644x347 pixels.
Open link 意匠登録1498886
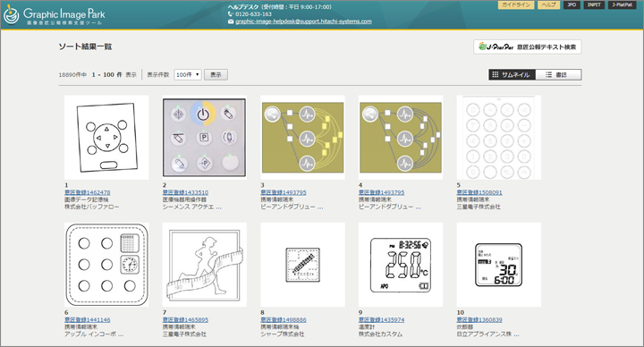284,319
